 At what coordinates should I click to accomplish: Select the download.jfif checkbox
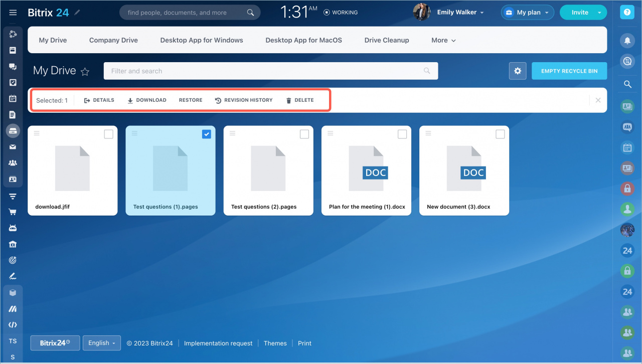pyautogui.click(x=109, y=134)
